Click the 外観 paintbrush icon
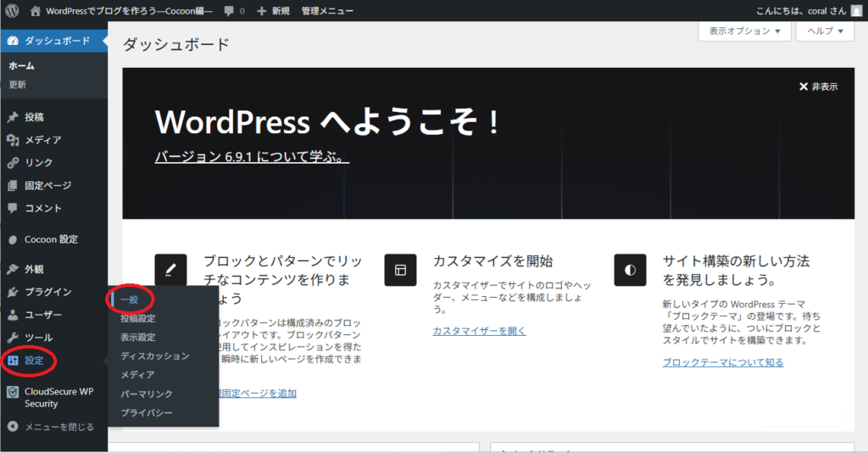 (x=13, y=269)
